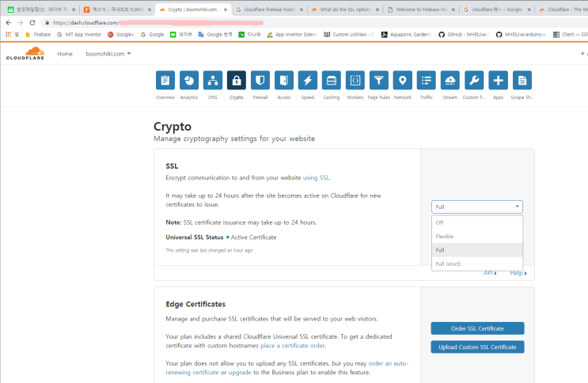This screenshot has height=383, width=588.
Task: Click the browser address bar
Action: point(311,22)
